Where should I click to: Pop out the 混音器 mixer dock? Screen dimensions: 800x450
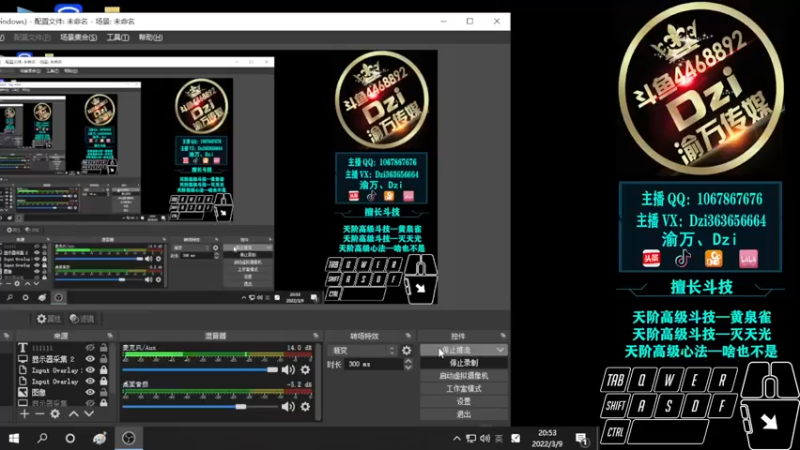click(x=316, y=336)
